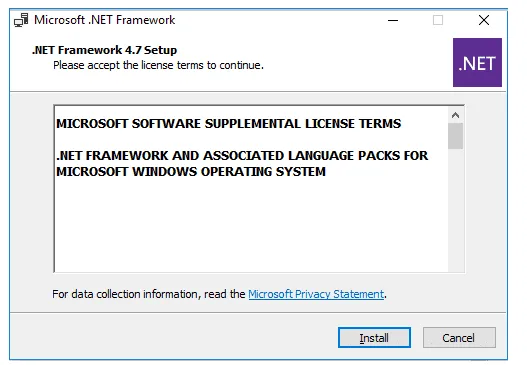This screenshot has width=527, height=365.
Task: Click the scrollbar track below the thumb
Action: tap(455, 210)
